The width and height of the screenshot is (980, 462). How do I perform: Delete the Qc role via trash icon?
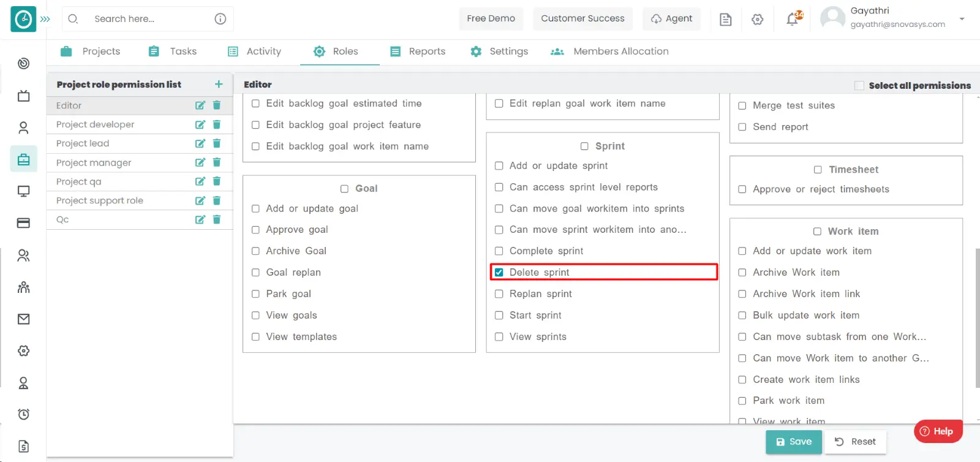[216, 219]
